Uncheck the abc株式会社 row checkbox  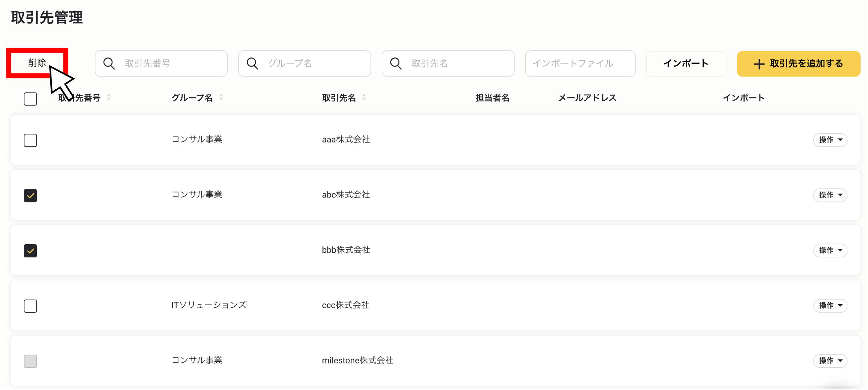(x=30, y=195)
